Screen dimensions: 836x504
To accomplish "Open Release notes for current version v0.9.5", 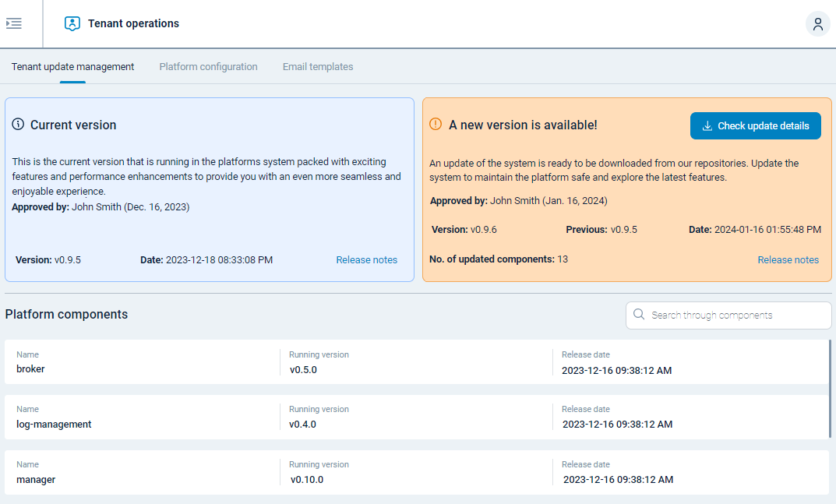I will tap(366, 259).
